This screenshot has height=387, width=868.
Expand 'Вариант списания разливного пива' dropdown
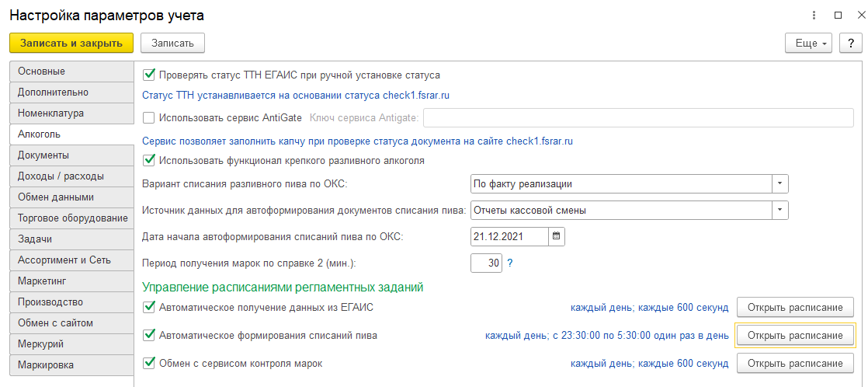779,184
